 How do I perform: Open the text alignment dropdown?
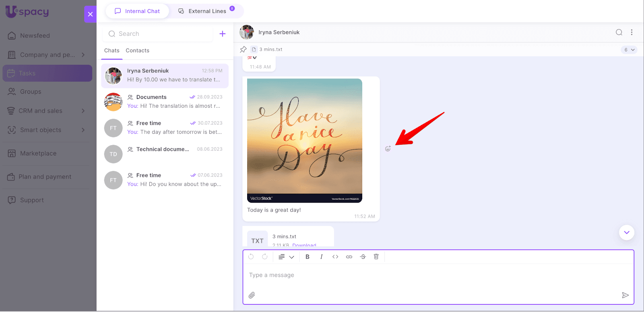286,257
